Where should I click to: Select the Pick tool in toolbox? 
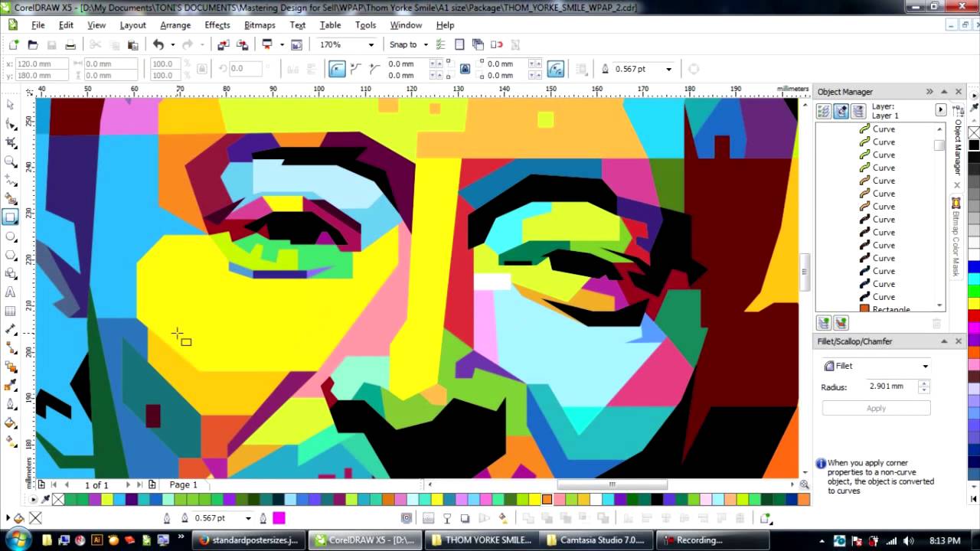click(x=11, y=105)
